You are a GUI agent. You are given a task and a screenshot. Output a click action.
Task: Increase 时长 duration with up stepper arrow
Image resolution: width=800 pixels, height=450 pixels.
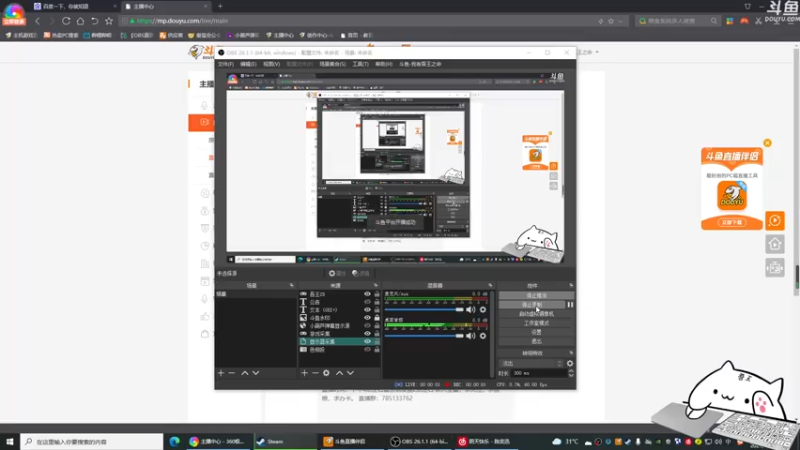pos(570,371)
